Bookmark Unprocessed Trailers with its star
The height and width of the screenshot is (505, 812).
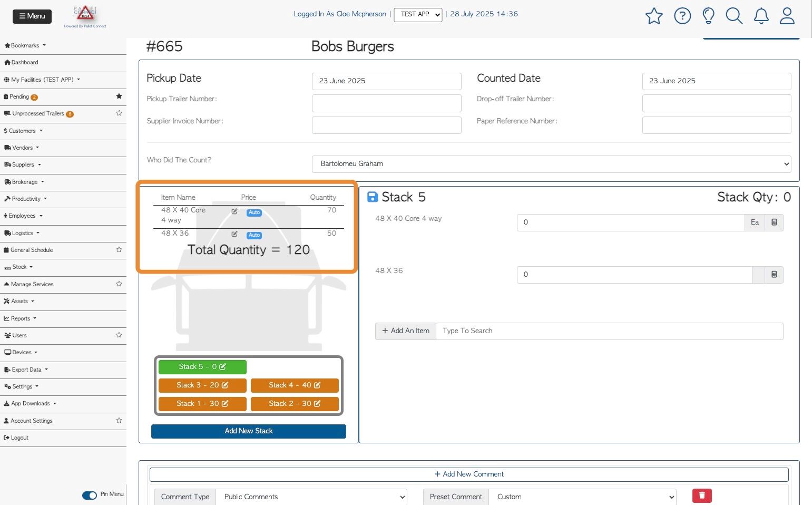click(119, 113)
